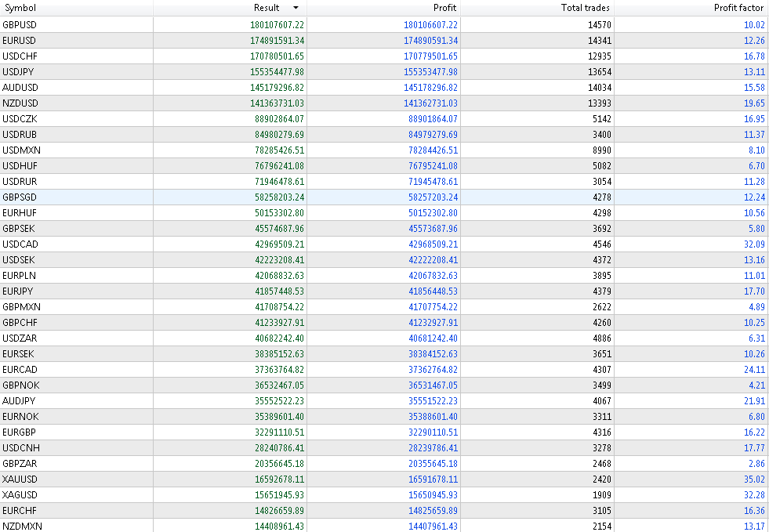Click the total trades value 4546
The image size is (769, 532).
pos(602,244)
